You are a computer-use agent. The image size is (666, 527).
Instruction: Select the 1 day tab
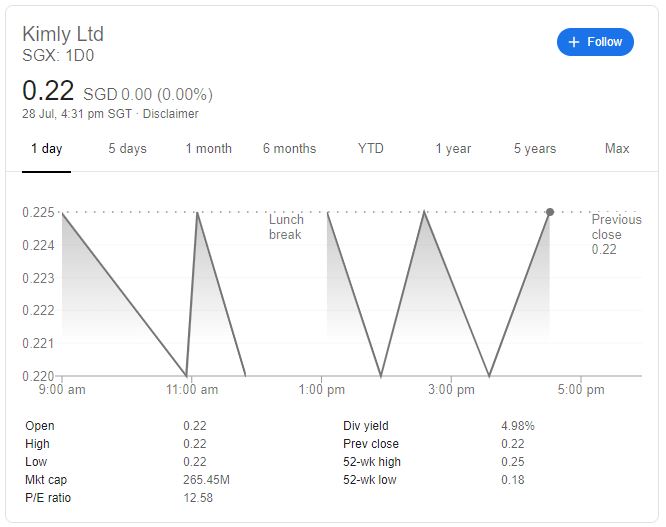[47, 149]
